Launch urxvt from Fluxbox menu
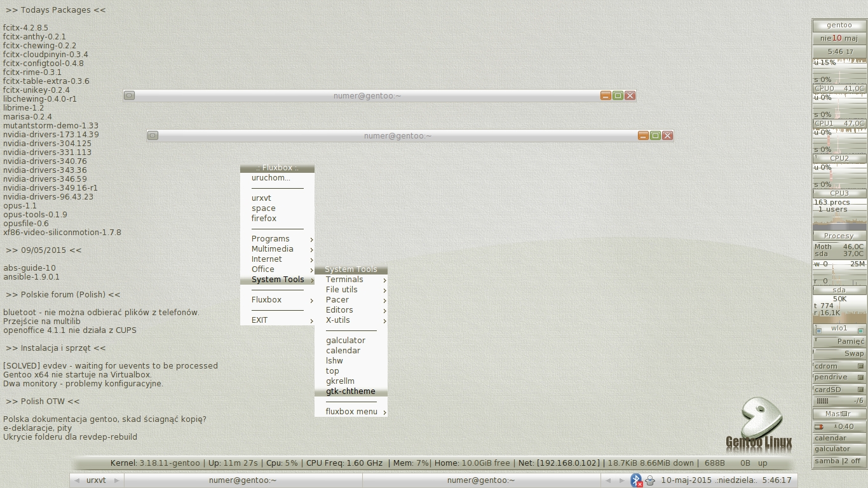Screen dimensions: 868x488 pyautogui.click(x=277, y=198)
